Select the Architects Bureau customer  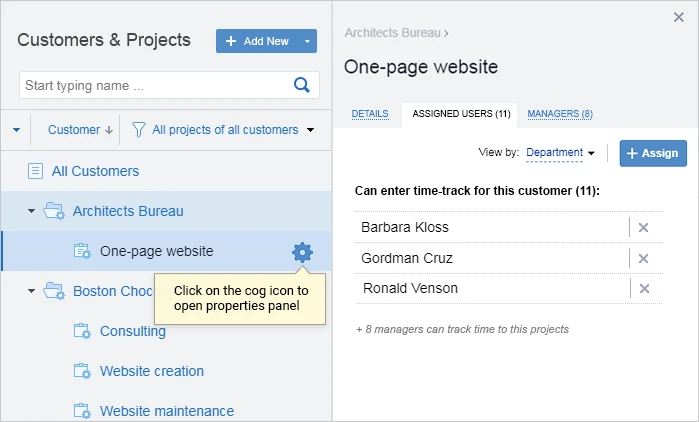click(x=128, y=211)
